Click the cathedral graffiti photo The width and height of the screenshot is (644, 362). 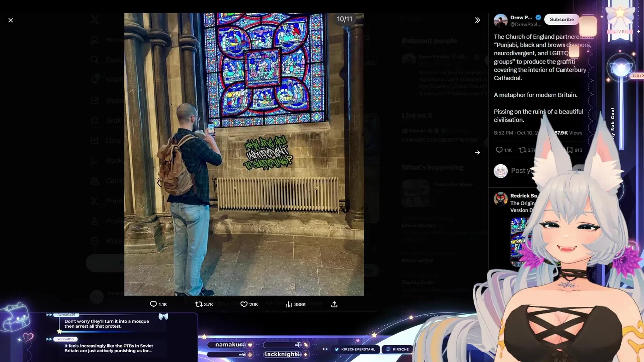coord(244,154)
